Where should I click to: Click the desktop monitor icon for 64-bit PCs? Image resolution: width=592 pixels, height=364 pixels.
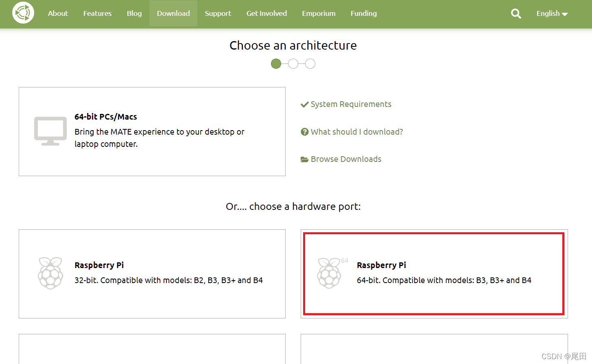50,131
